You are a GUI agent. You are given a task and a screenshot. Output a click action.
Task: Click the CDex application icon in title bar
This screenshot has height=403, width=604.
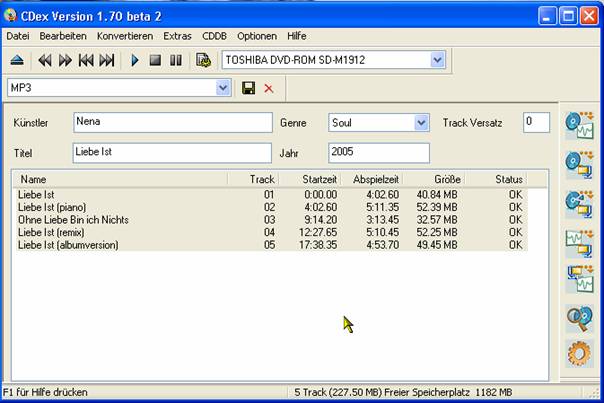coord(10,16)
